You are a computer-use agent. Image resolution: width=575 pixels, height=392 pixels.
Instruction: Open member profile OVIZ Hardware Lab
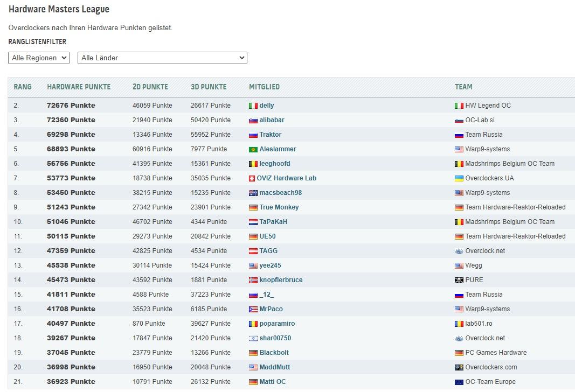pyautogui.click(x=286, y=178)
